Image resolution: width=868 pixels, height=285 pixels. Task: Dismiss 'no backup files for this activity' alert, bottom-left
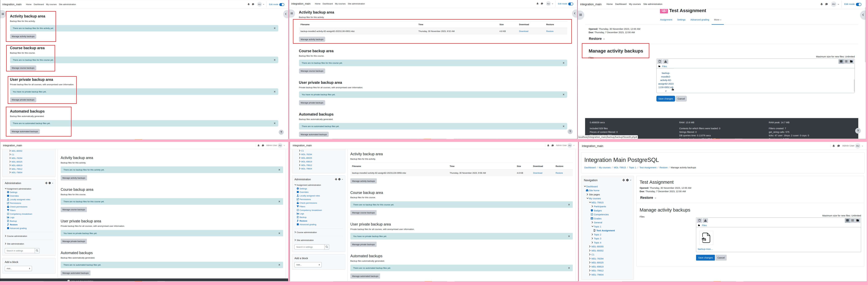[x=279, y=170]
